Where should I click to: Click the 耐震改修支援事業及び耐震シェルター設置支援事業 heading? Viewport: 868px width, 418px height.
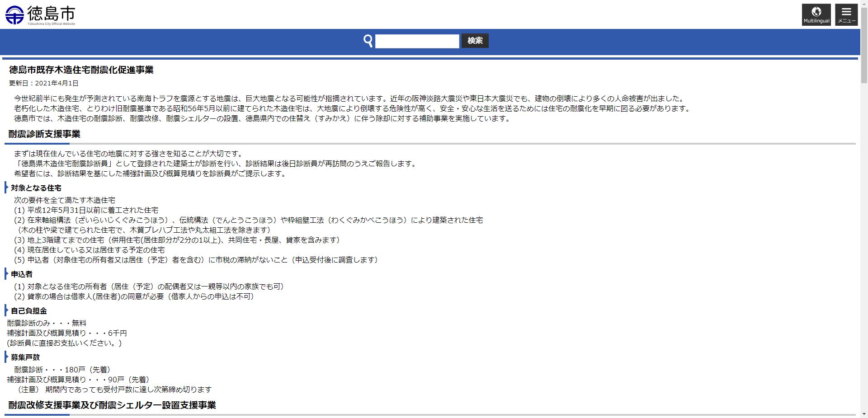111,405
